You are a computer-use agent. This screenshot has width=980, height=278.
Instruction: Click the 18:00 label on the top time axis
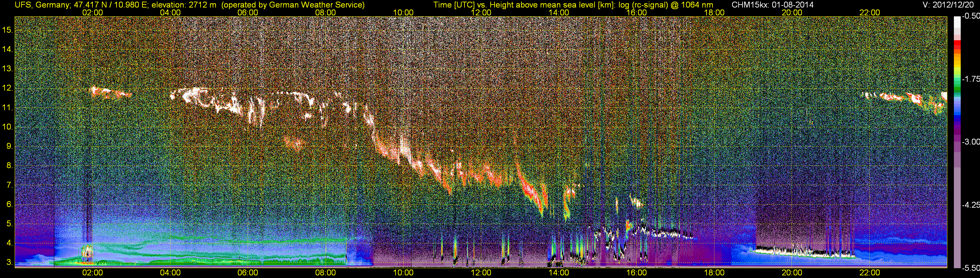pos(714,12)
